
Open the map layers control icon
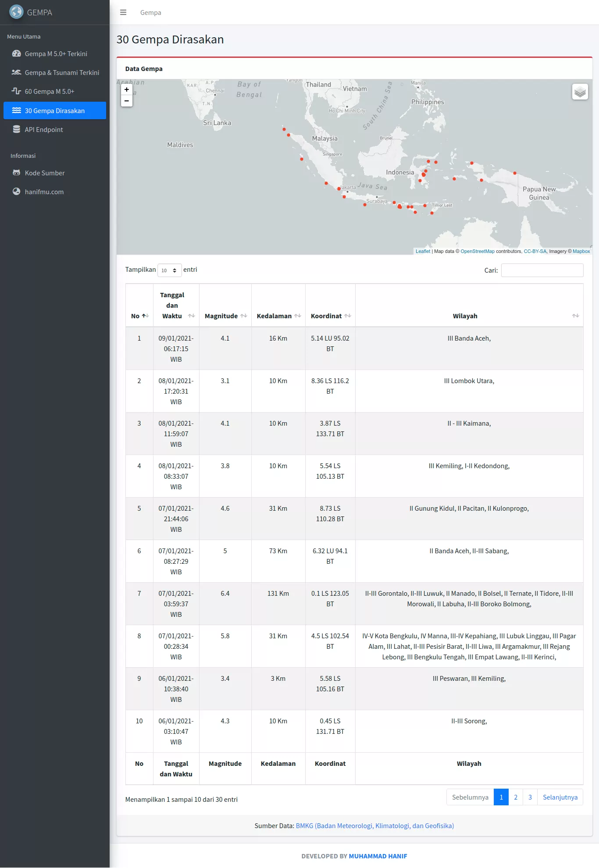coord(580,92)
